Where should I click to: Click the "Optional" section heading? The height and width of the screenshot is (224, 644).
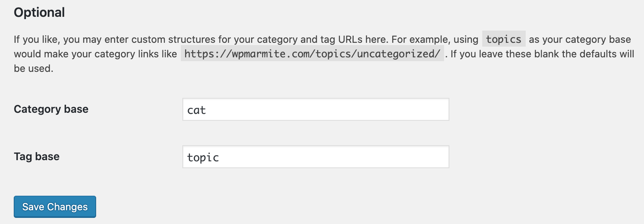[39, 12]
